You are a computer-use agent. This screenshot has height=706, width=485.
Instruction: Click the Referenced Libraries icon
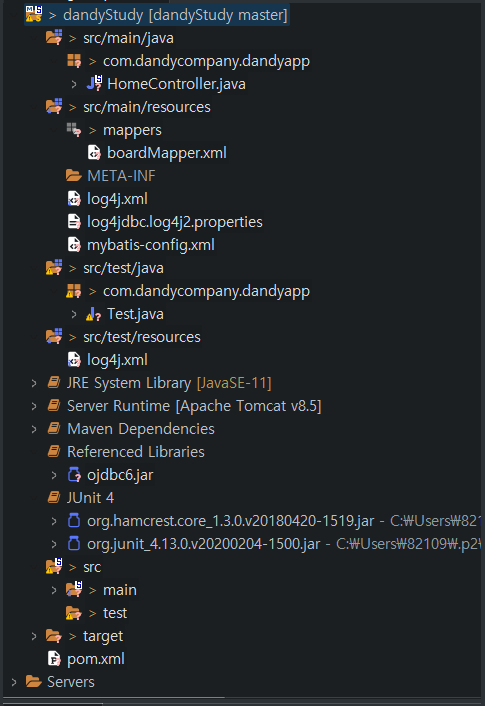click(54, 452)
